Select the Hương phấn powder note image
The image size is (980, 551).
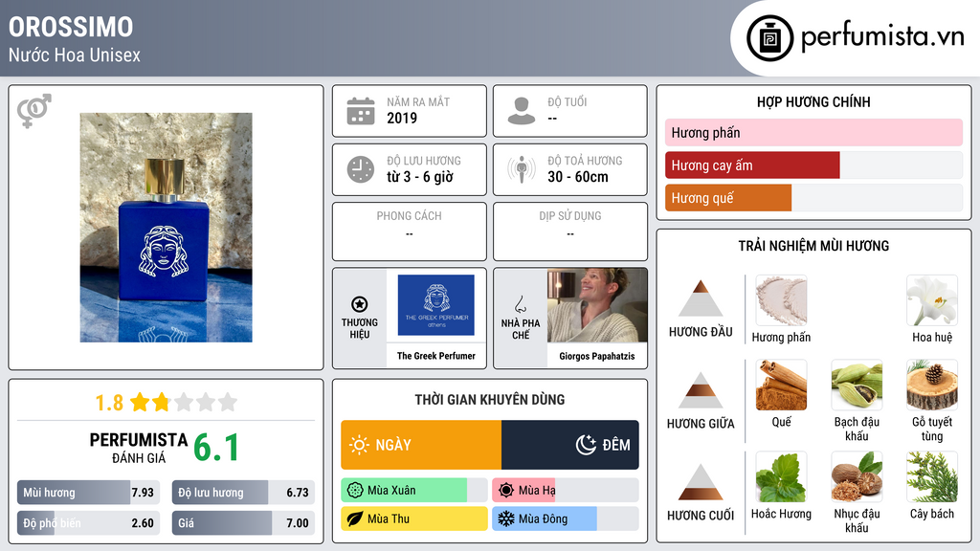(781, 300)
